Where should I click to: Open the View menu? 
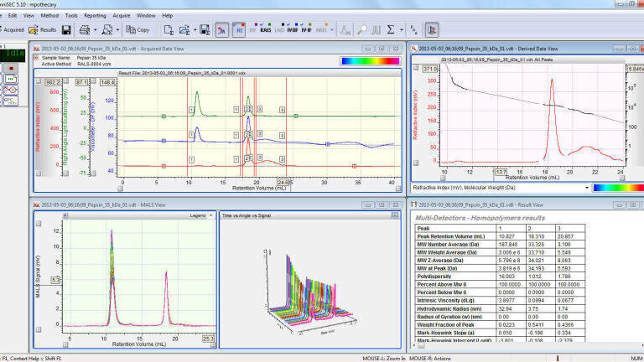(29, 16)
